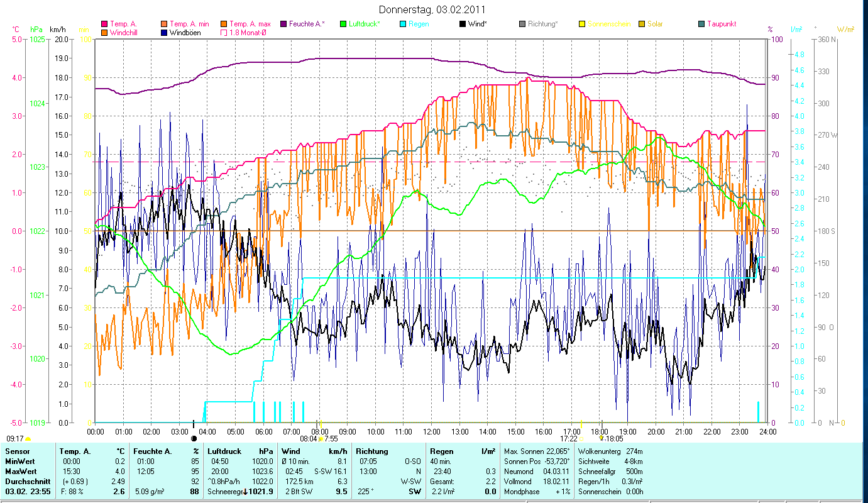Viewport: 868px width, 503px height.
Task: Click the cyan Regen legend square
Action: click(x=403, y=24)
